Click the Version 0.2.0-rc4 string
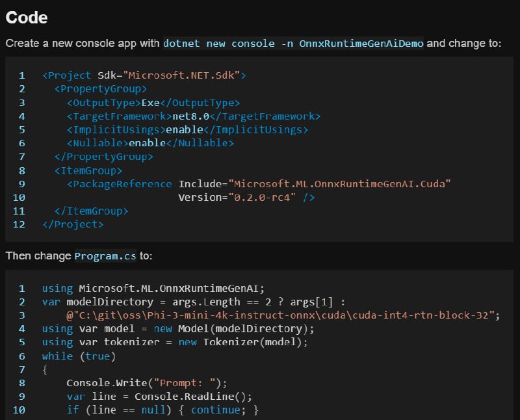Viewport: 520px width, 420px height. tap(262, 198)
